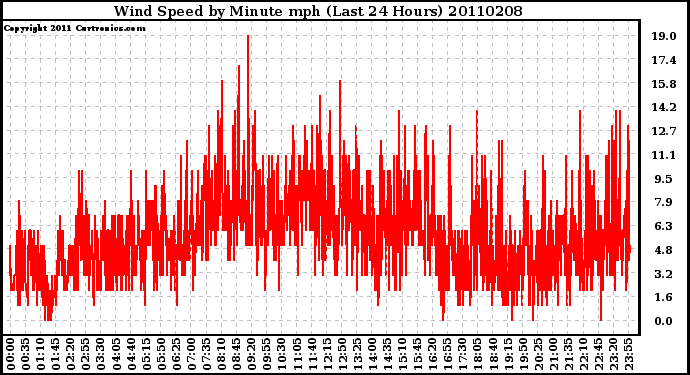Click the 12:15 time axis label

point(327,354)
